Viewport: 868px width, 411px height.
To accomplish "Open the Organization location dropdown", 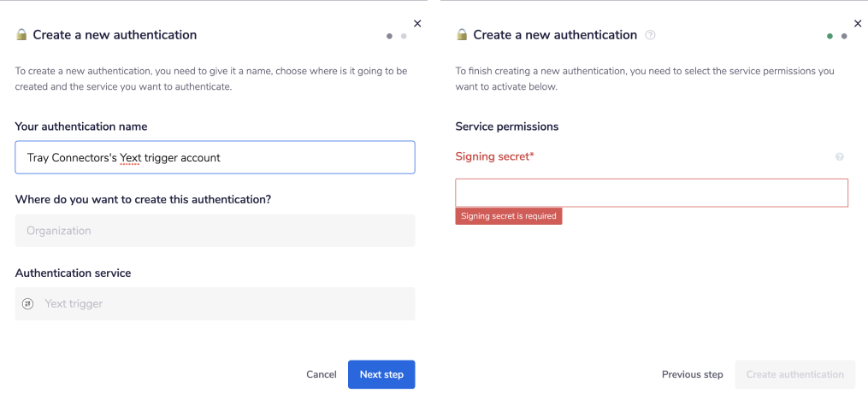I will (215, 231).
